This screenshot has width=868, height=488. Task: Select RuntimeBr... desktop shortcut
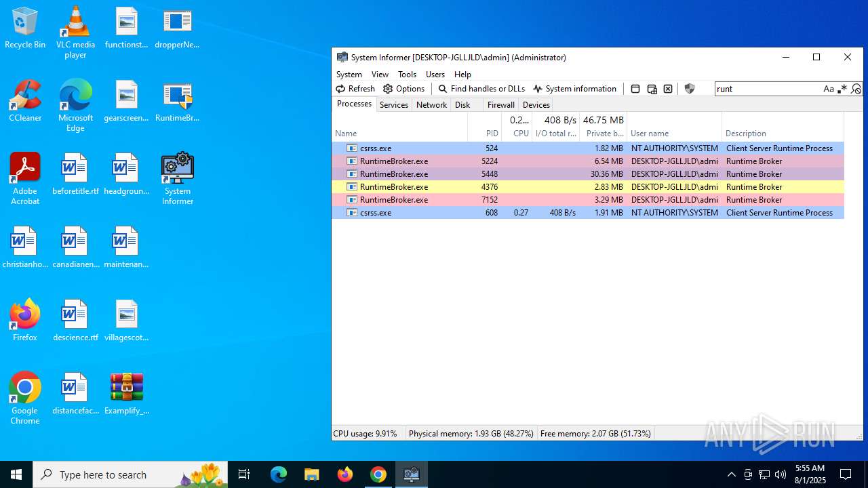(x=178, y=102)
